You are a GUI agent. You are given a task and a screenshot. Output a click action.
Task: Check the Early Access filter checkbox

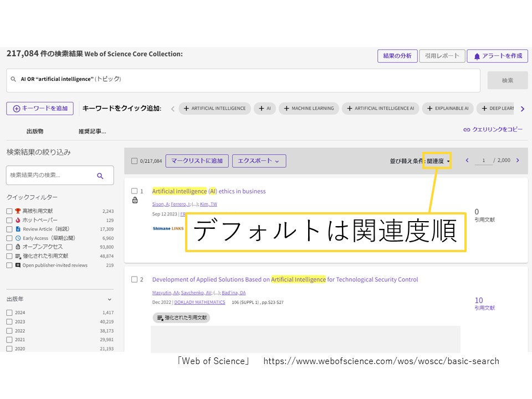(x=9, y=238)
